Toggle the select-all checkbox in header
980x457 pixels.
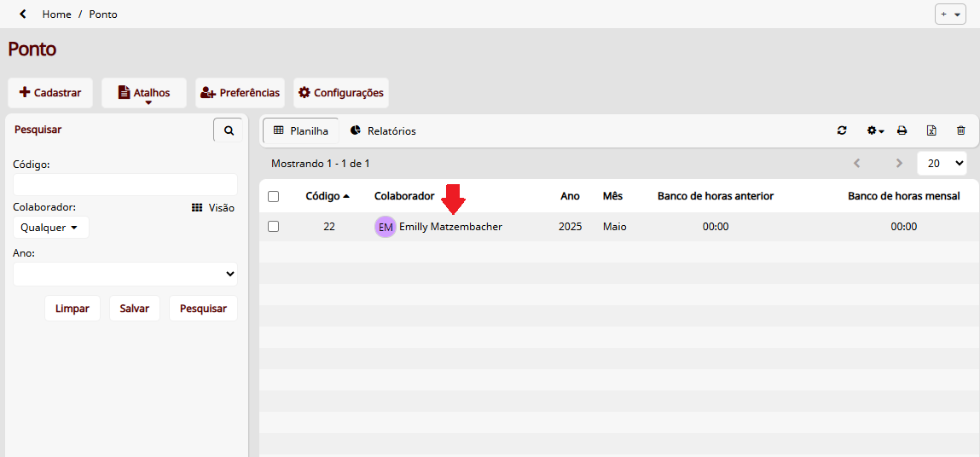(x=274, y=196)
